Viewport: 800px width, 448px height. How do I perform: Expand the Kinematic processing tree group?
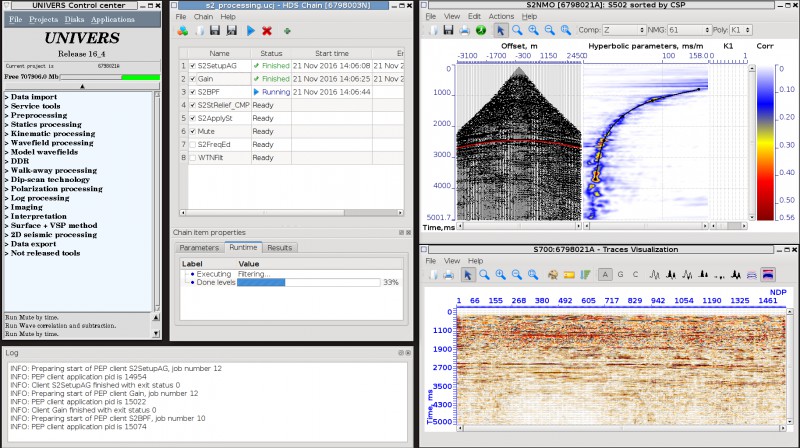(50, 134)
